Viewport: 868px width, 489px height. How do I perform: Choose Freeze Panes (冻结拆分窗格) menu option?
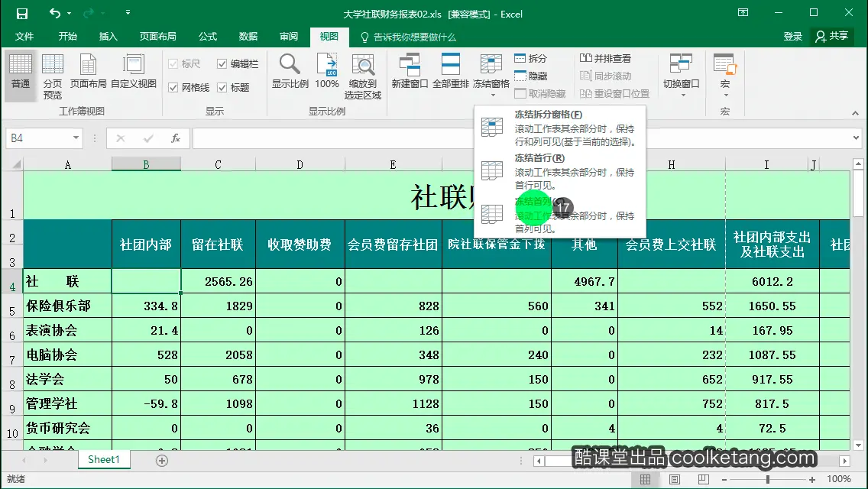click(x=559, y=128)
